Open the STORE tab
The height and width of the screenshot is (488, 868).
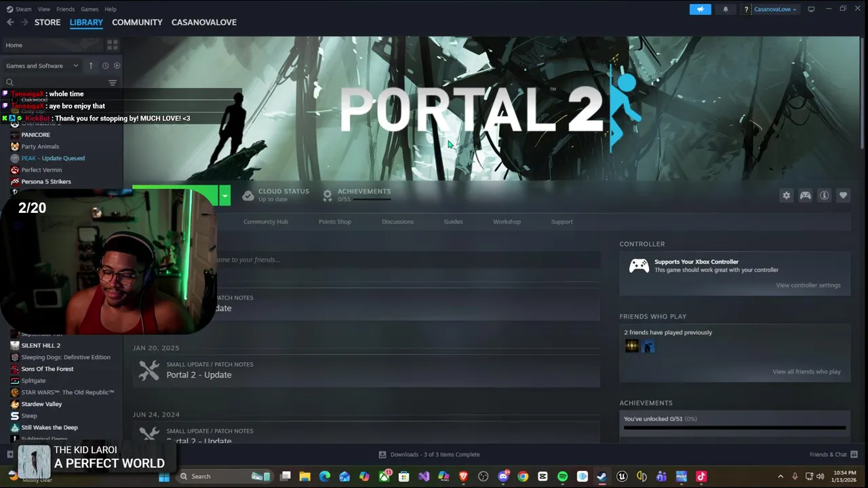pyautogui.click(x=47, y=22)
